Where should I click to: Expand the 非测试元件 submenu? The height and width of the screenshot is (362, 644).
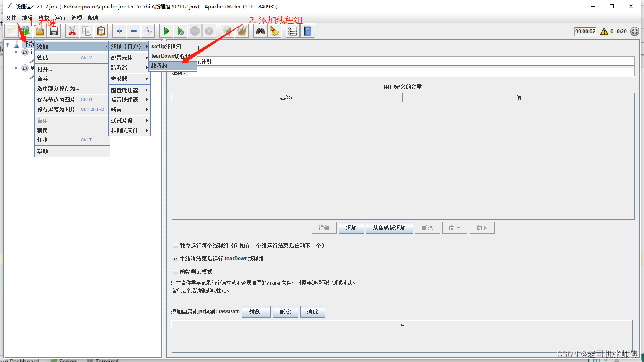129,130
